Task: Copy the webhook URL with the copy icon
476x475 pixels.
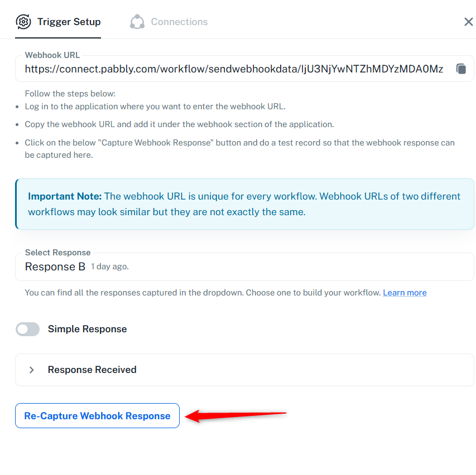Action: point(461,69)
